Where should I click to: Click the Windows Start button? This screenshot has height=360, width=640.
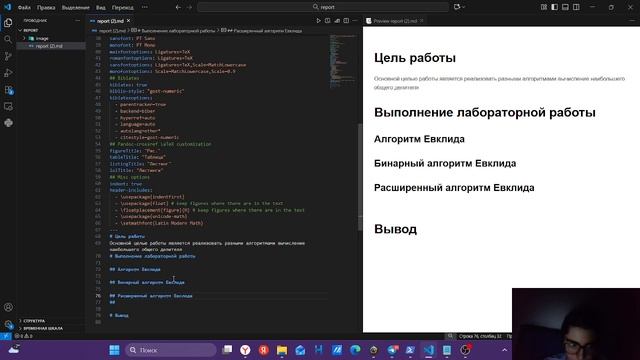[x=114, y=350]
